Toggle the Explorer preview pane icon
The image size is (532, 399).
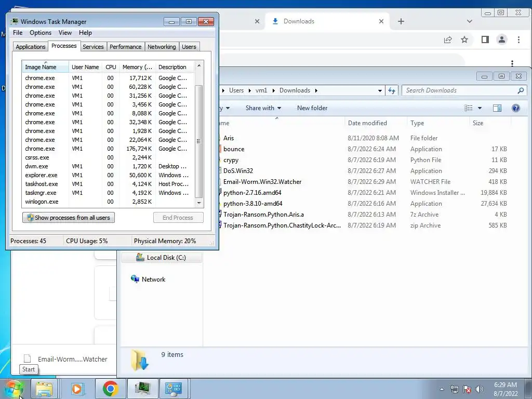coord(497,108)
